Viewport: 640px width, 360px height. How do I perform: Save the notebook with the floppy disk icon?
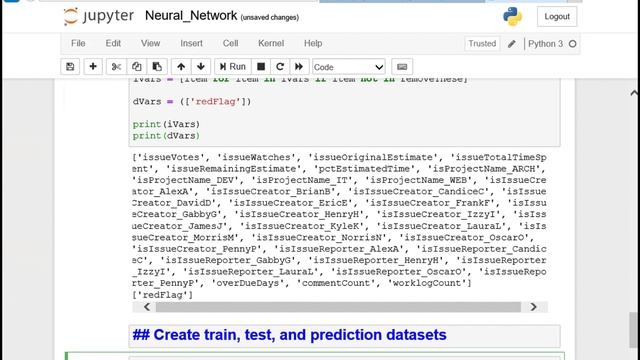click(70, 67)
